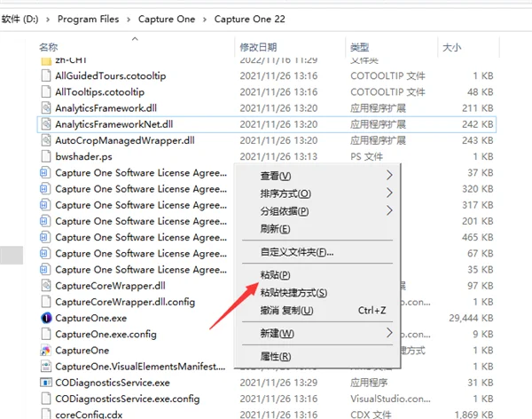Expand the 分组依据(P) submenu arrow
Image resolution: width=532 pixels, height=419 pixels.
coord(389,210)
